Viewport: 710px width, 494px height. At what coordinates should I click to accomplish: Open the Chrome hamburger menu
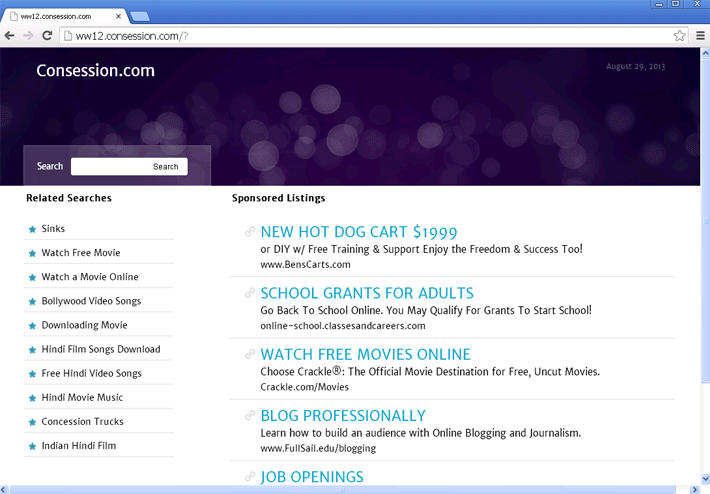[700, 36]
